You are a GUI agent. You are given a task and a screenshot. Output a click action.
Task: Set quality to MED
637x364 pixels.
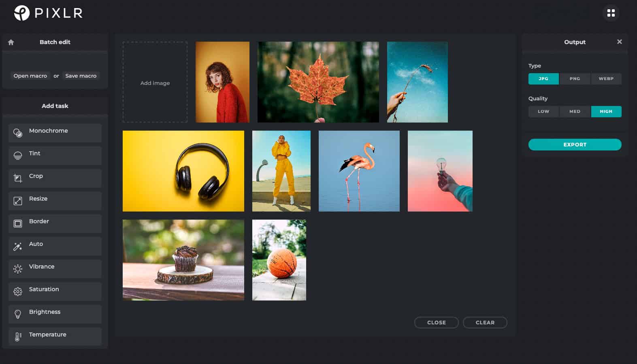point(575,111)
